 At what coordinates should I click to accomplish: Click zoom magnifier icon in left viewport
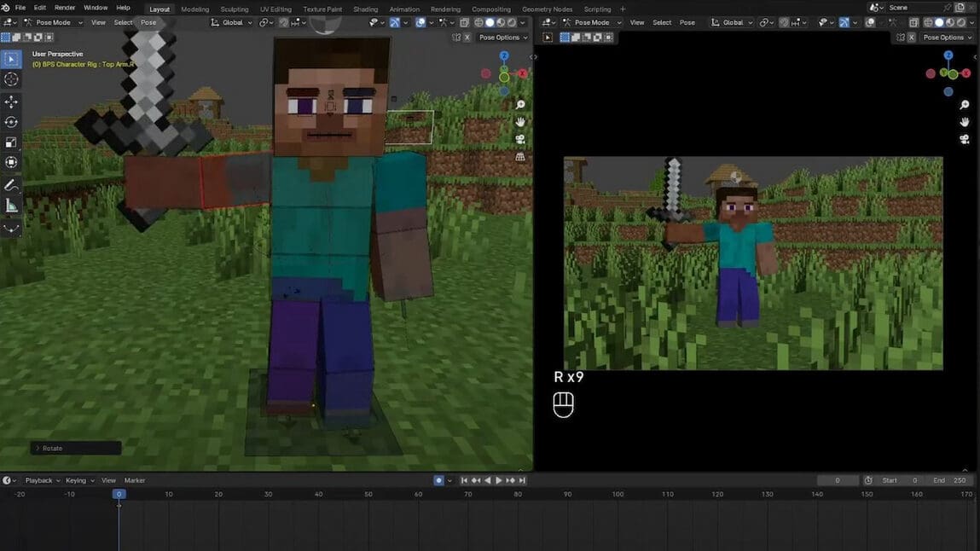[520, 104]
